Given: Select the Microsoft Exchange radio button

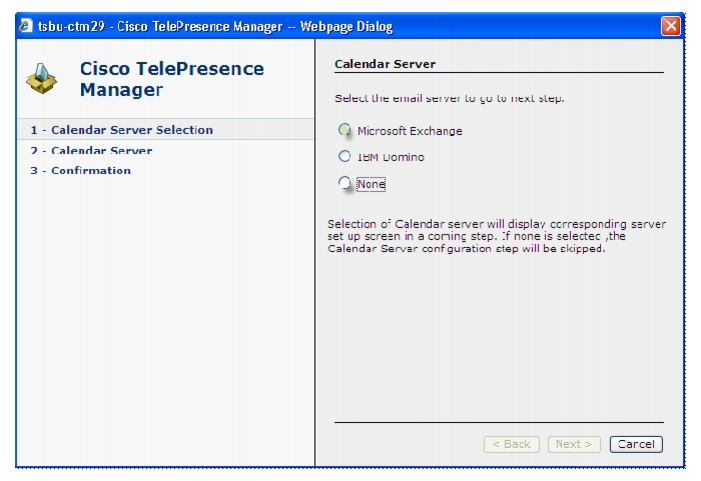Looking at the screenshot, I should 344,130.
